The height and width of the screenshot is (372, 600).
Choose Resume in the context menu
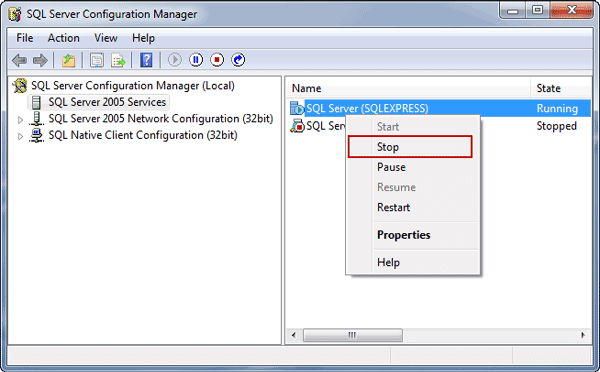[x=413, y=187]
